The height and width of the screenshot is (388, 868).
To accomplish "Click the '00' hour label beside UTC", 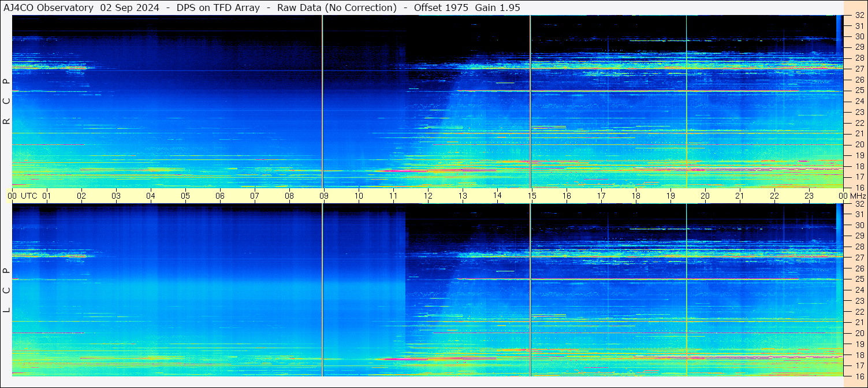I will point(12,196).
